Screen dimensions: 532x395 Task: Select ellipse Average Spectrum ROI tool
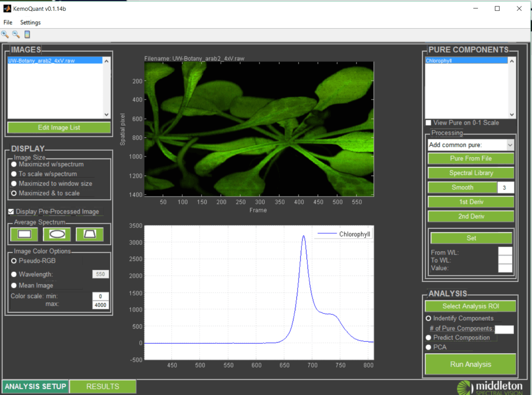pos(56,234)
